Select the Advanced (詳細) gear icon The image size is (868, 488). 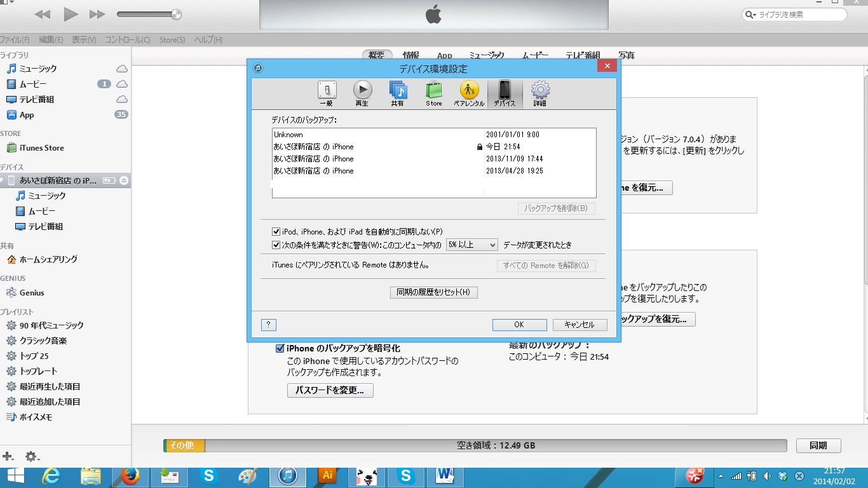pos(540,93)
